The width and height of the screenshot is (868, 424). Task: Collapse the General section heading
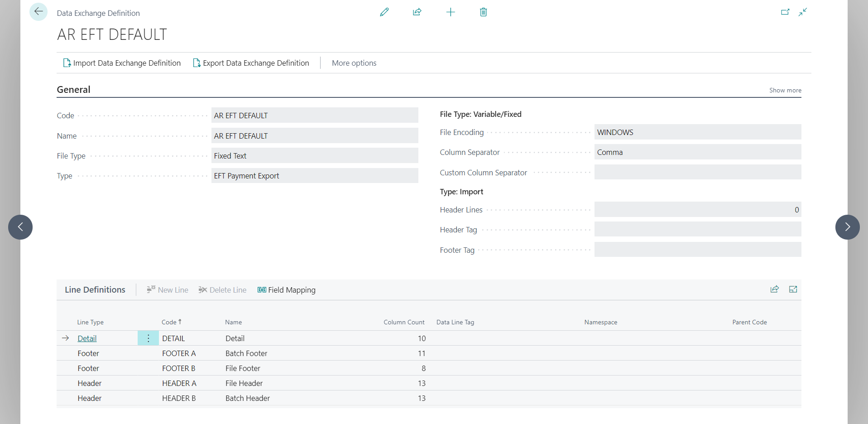[73, 90]
